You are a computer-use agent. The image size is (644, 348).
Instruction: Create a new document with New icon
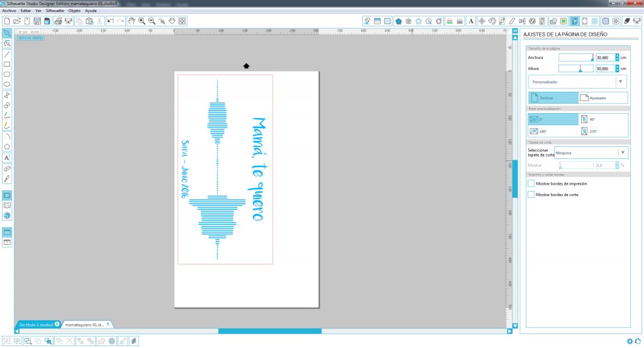tap(7, 21)
